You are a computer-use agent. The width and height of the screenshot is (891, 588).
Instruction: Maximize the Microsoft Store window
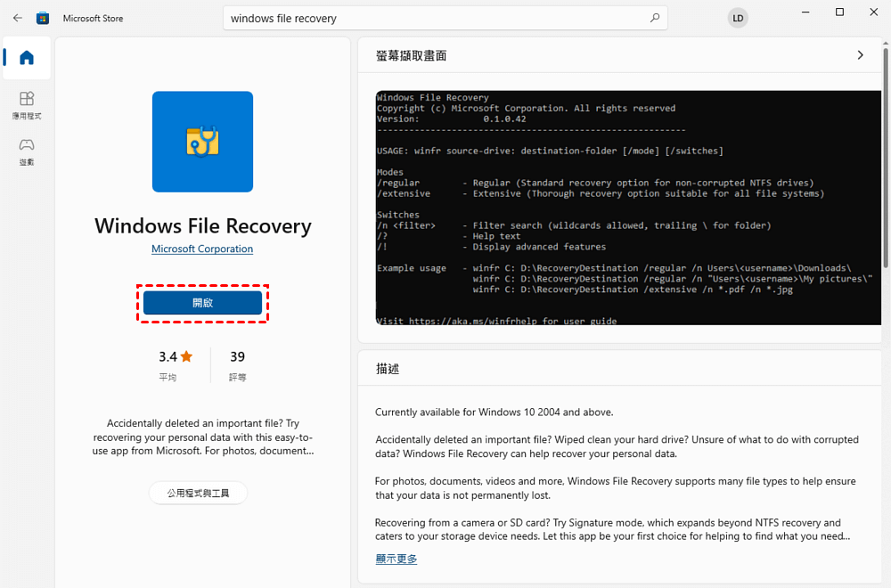pos(839,12)
